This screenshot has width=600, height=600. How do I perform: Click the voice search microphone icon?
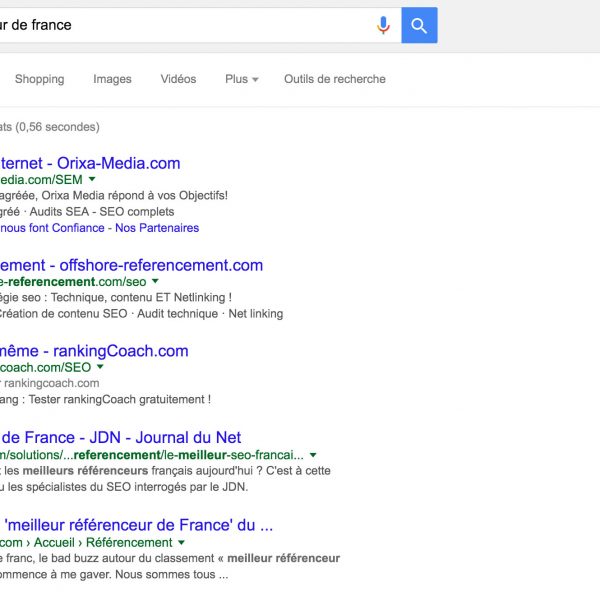pyautogui.click(x=383, y=26)
